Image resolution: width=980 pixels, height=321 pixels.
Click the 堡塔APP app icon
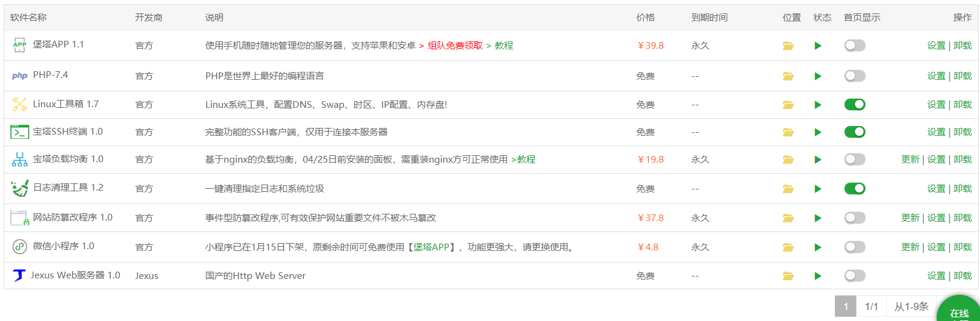click(x=20, y=45)
